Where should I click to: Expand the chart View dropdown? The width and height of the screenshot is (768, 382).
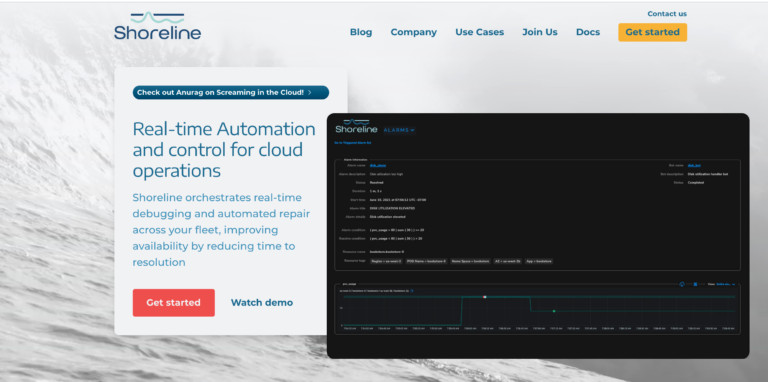[725, 284]
